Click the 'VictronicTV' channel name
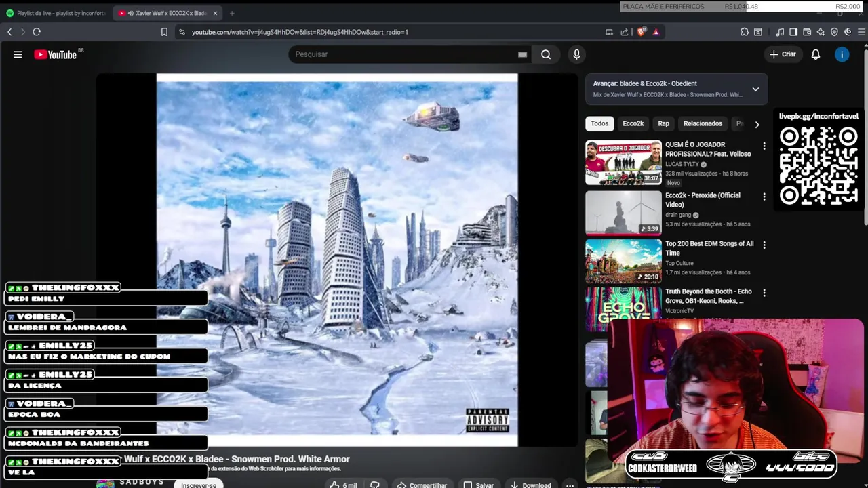Screen dimensions: 868x488 pos(679,311)
